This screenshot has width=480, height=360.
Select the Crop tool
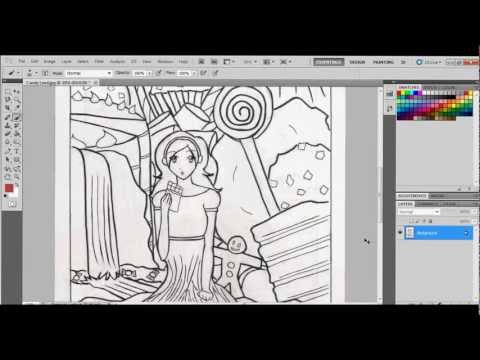coord(7,107)
